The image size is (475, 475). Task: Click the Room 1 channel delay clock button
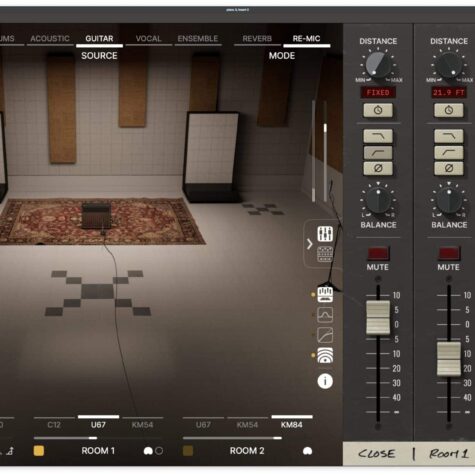(x=449, y=110)
